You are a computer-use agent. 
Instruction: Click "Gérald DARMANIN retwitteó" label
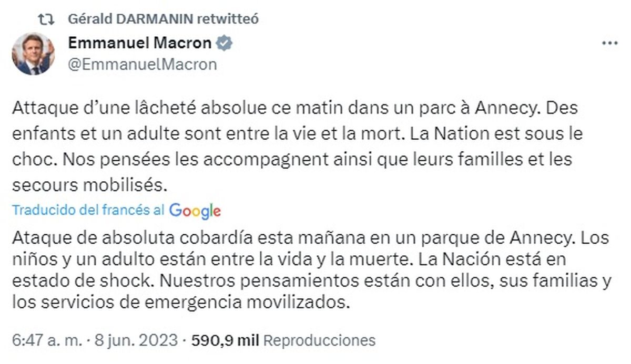coord(163,19)
